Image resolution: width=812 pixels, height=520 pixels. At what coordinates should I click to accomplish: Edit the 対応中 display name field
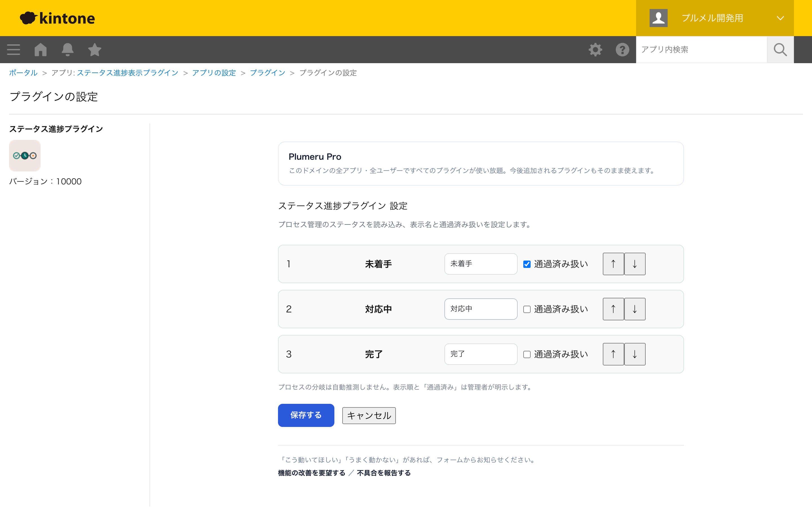(x=481, y=309)
